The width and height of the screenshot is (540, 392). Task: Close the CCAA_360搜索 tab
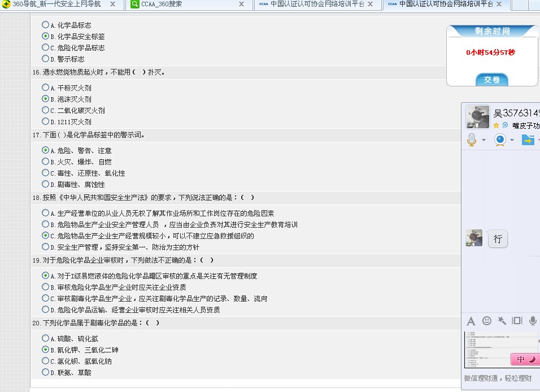(x=241, y=4)
